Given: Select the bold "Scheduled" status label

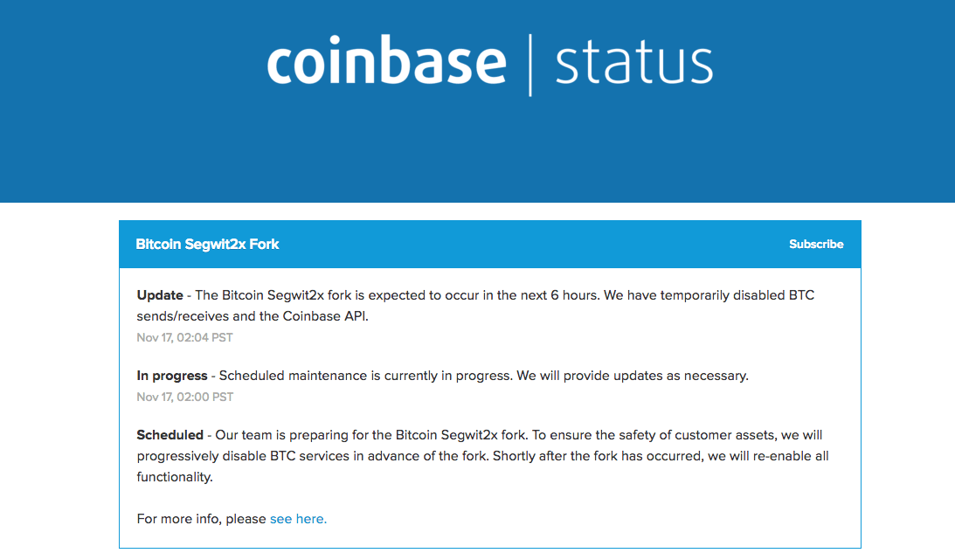Looking at the screenshot, I should [x=170, y=435].
